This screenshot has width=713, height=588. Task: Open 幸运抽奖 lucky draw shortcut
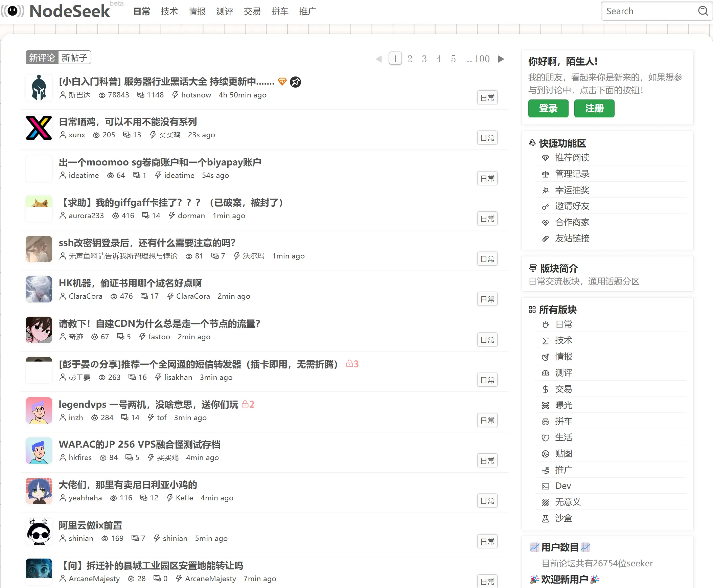(x=572, y=190)
